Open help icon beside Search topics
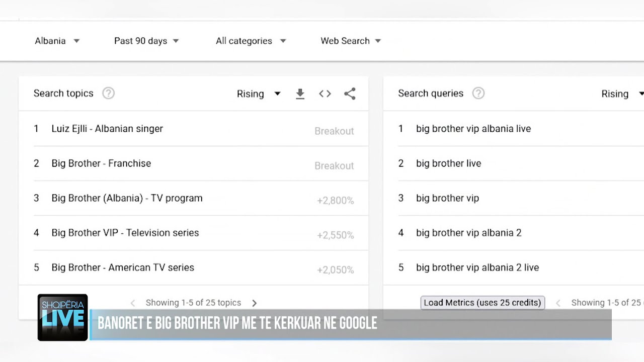 (x=108, y=93)
